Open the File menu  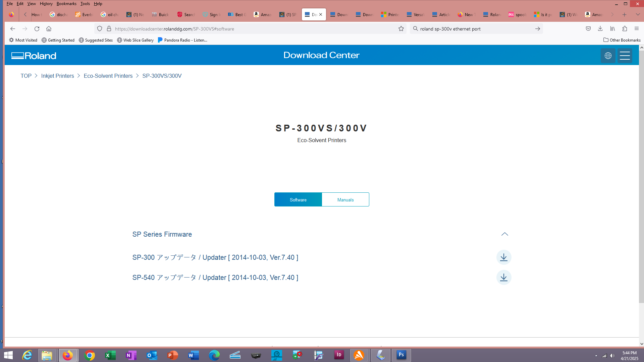(9, 4)
